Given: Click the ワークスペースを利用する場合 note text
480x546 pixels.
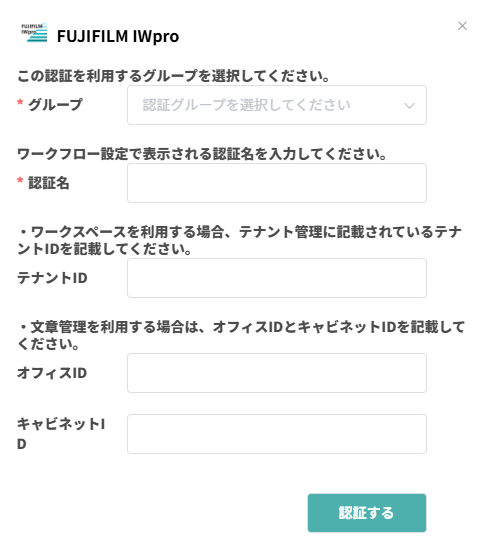Looking at the screenshot, I should [240, 240].
